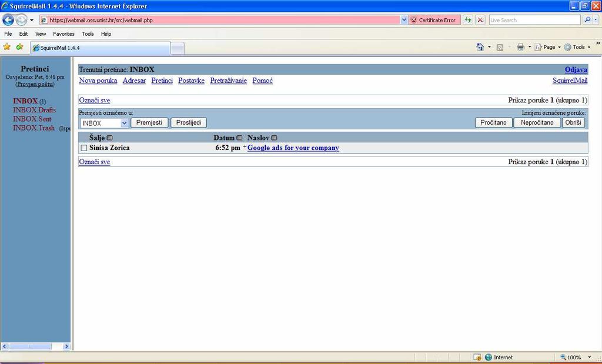Image resolution: width=602 pixels, height=364 pixels.
Task: Compose with Nova poruka link
Action: [x=98, y=81]
